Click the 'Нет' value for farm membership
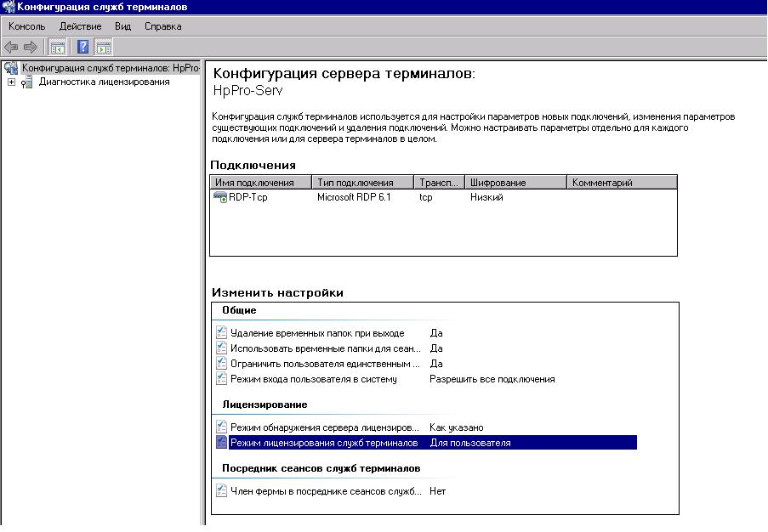The width and height of the screenshot is (768, 532). 437,491
